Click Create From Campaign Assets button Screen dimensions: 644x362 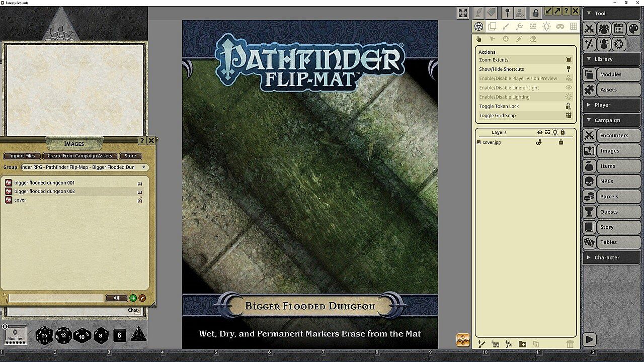pos(80,156)
